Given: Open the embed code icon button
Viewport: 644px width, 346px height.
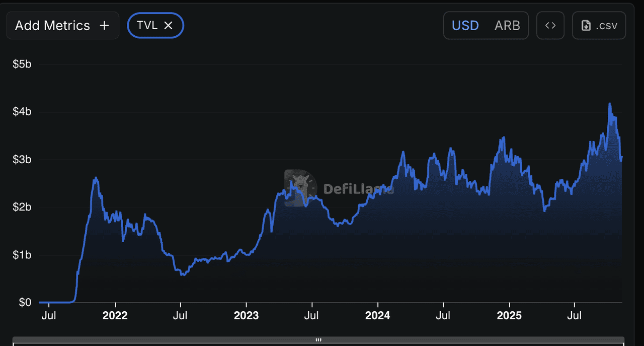Looking at the screenshot, I should pyautogui.click(x=550, y=26).
